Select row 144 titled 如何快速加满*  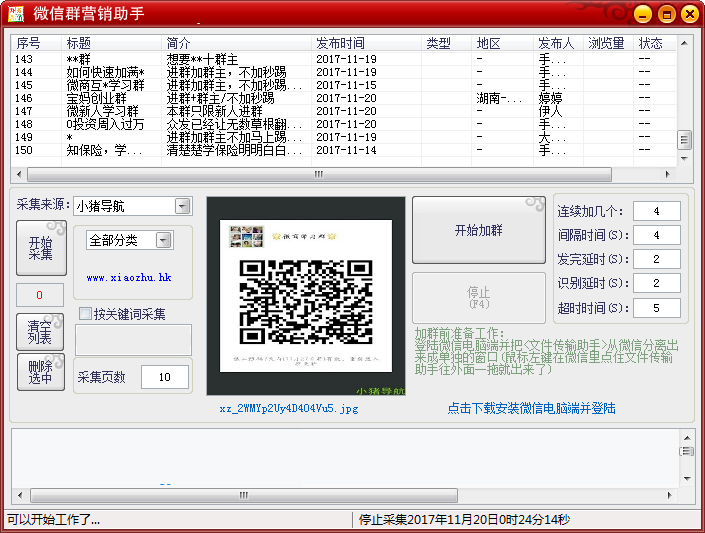(x=344, y=72)
